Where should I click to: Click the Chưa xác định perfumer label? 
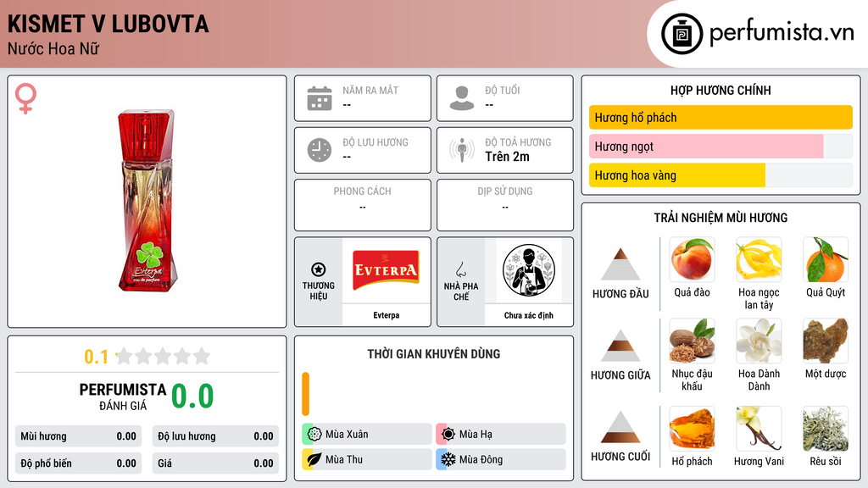[529, 315]
